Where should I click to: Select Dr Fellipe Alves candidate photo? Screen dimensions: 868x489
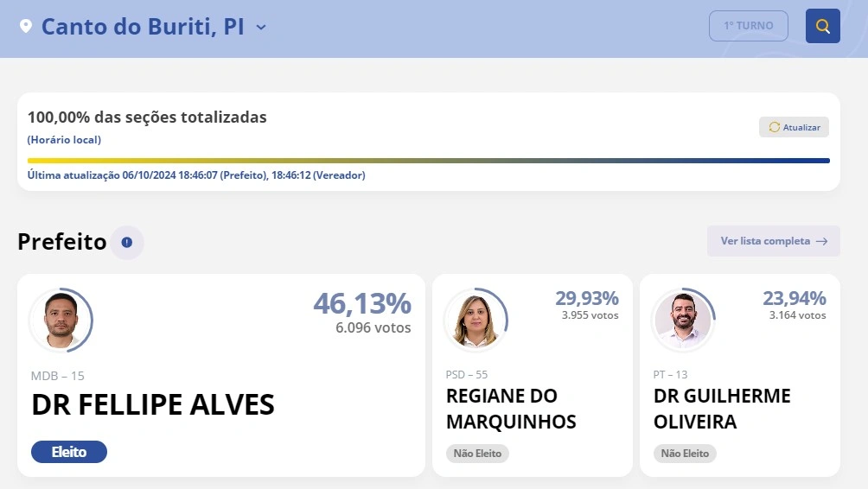[x=61, y=320]
